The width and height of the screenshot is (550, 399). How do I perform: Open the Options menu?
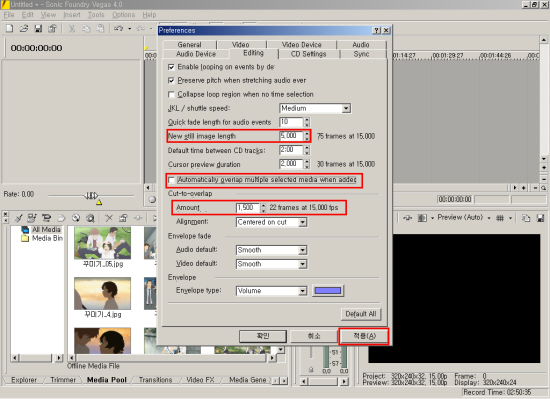[123, 15]
